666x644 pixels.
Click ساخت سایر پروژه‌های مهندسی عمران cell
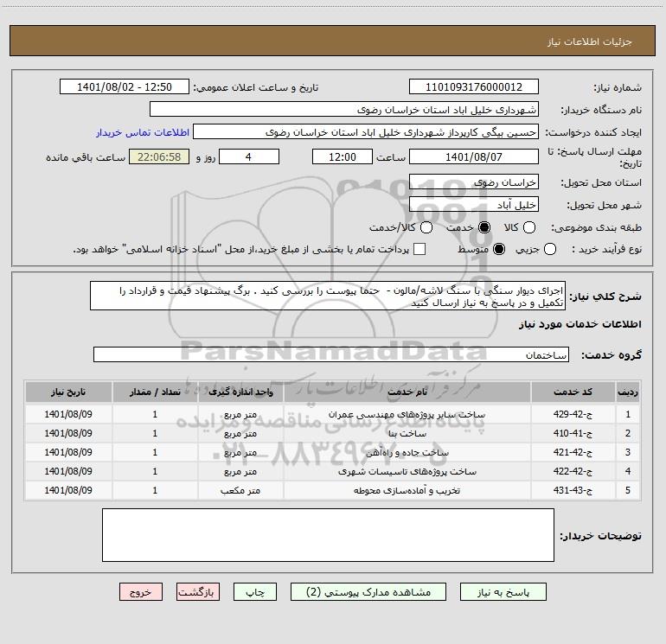click(407, 414)
